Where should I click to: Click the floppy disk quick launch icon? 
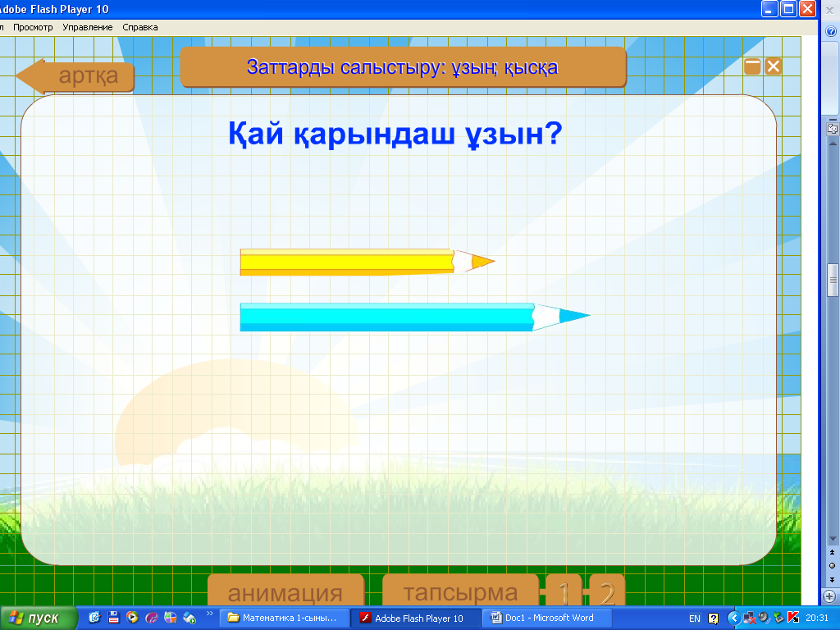(113, 618)
